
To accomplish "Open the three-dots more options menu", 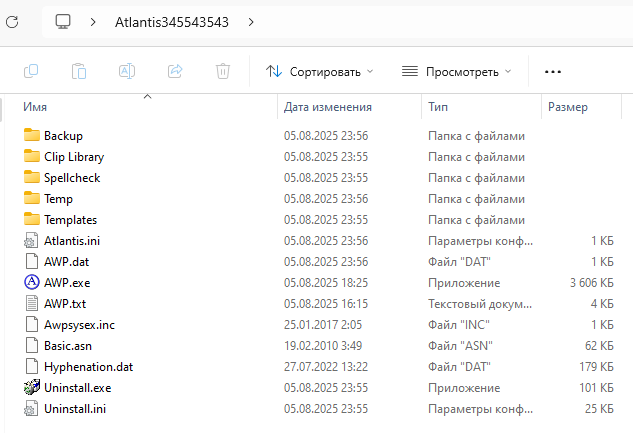I will [553, 72].
